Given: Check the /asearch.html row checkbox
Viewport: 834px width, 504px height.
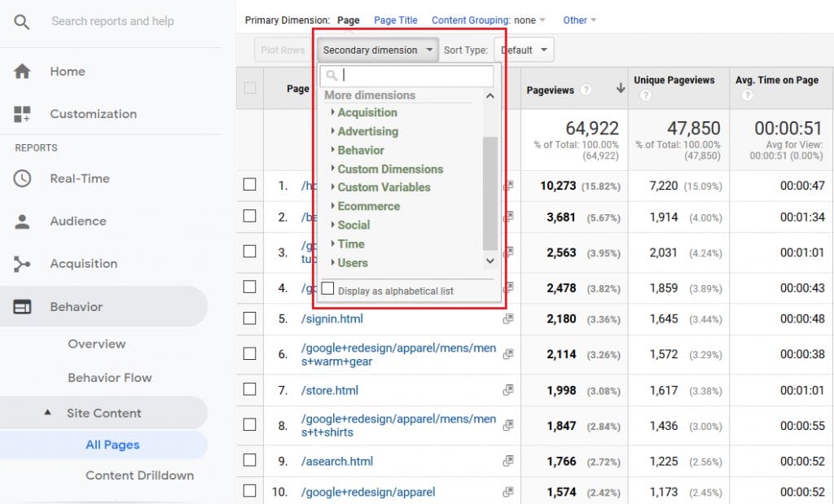Looking at the screenshot, I should tap(249, 460).
